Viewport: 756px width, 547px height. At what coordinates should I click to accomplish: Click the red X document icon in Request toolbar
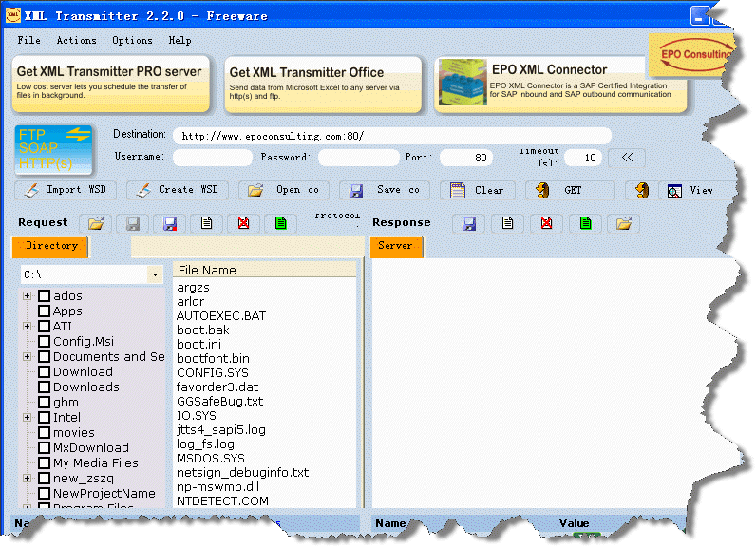[x=244, y=224]
